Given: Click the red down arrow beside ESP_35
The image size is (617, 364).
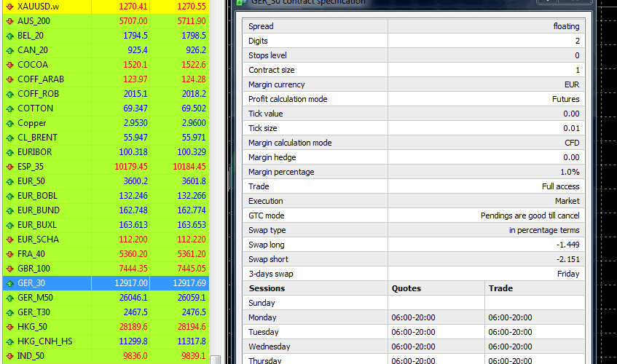Looking at the screenshot, I should click(x=10, y=167).
